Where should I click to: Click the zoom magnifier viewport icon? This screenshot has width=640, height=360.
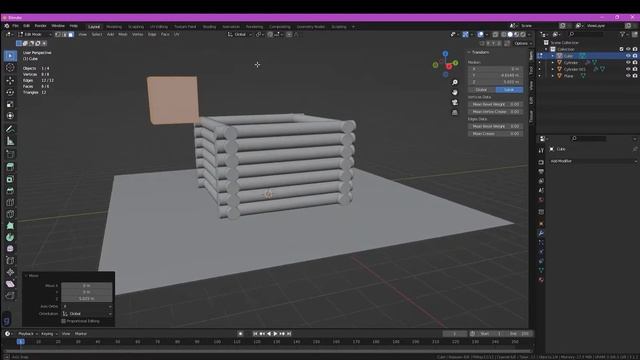point(455,82)
